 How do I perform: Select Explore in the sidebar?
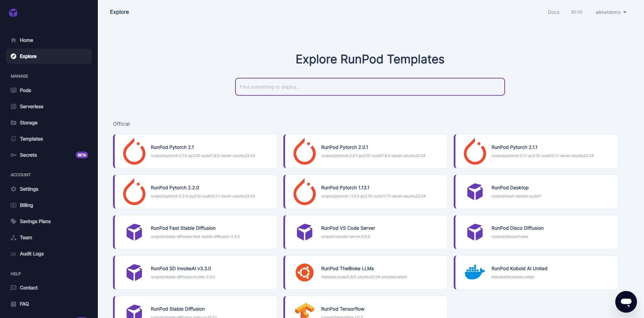pos(49,56)
